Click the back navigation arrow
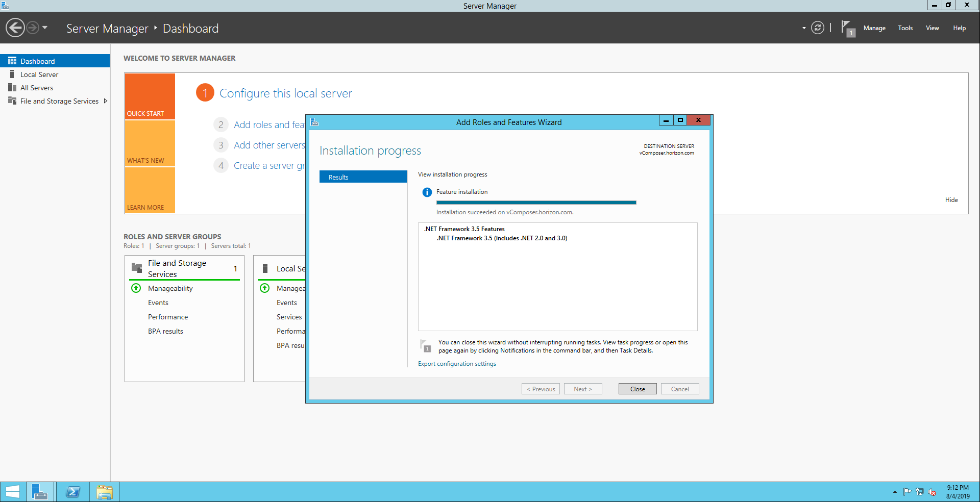This screenshot has height=502, width=980. pyautogui.click(x=15, y=28)
